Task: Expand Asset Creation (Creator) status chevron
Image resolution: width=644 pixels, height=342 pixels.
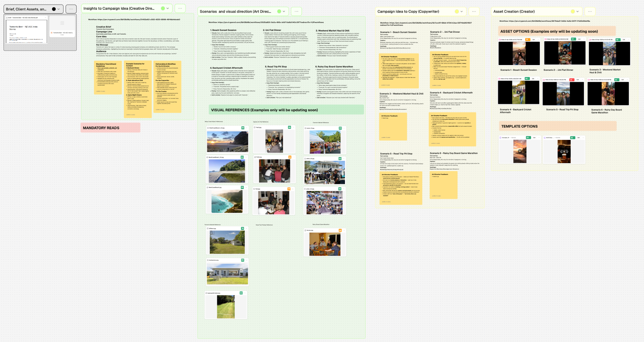Action: pos(578,12)
